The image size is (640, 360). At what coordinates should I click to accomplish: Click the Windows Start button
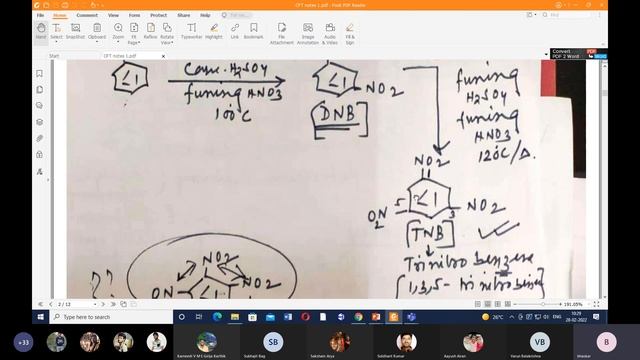click(x=40, y=317)
